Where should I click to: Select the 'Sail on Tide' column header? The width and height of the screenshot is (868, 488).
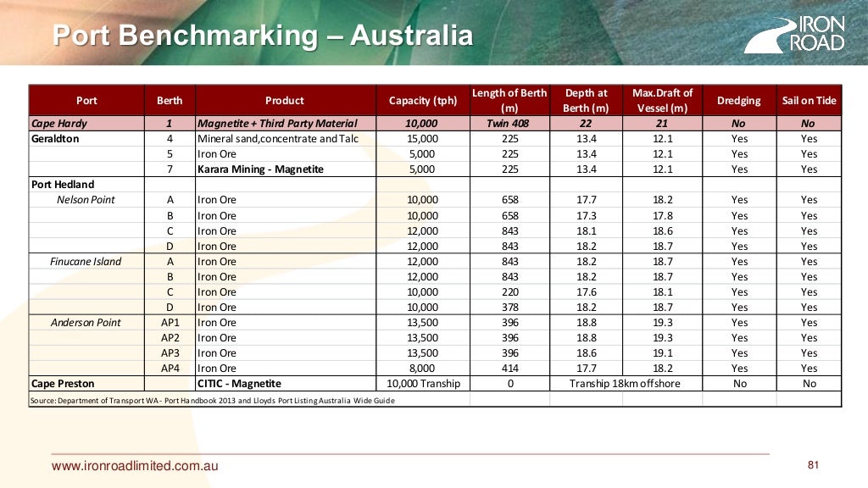click(x=809, y=100)
